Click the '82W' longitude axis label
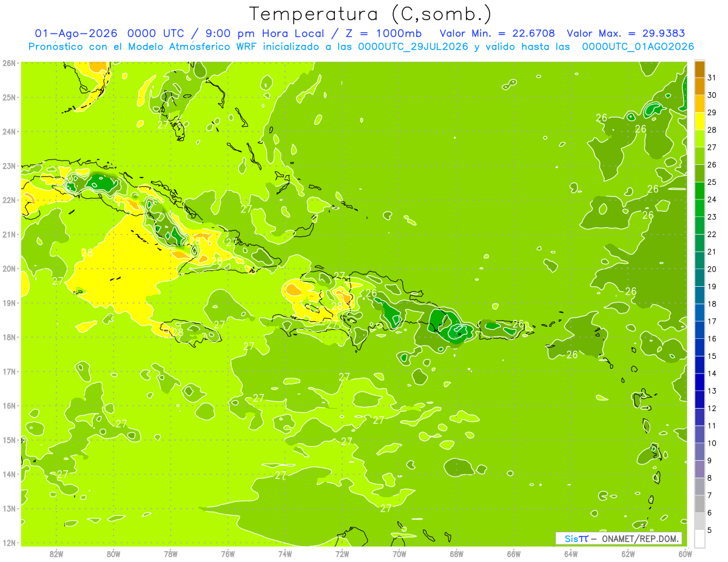 click(56, 553)
